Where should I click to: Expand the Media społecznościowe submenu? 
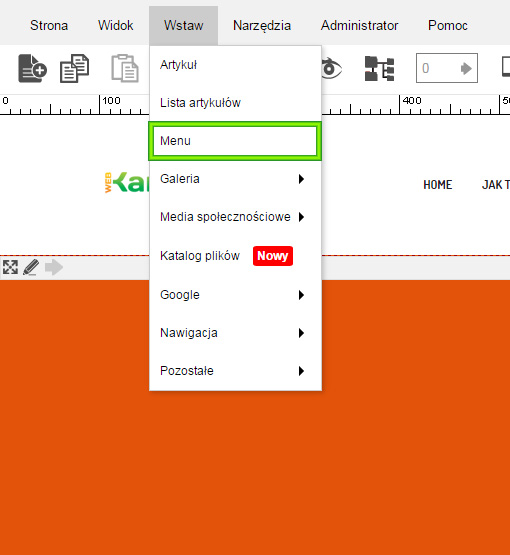tap(235, 217)
